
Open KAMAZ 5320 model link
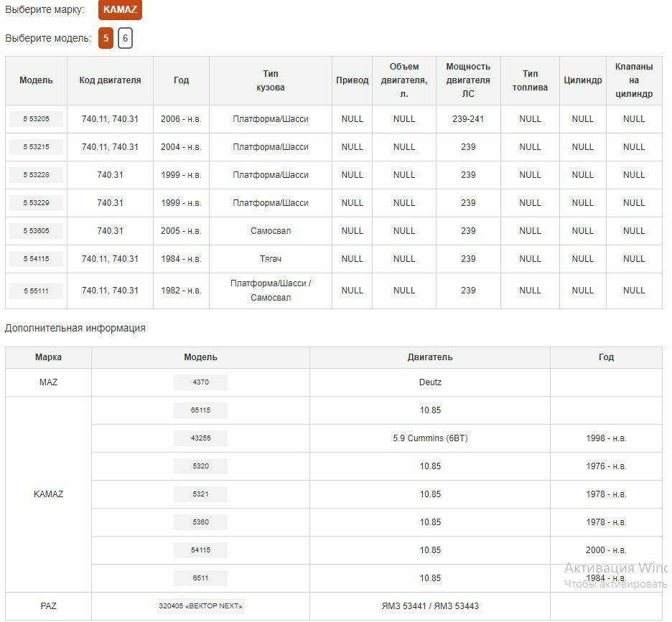coord(200,466)
